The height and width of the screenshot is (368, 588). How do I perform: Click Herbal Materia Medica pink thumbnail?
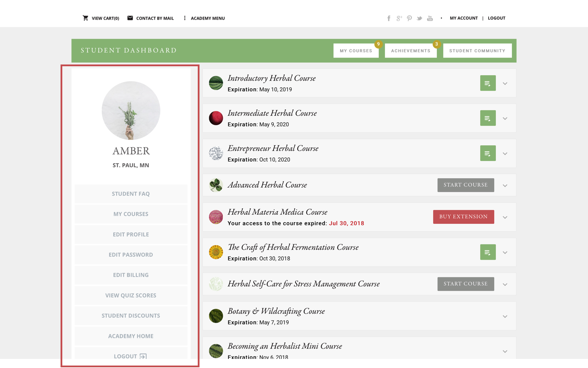(216, 217)
